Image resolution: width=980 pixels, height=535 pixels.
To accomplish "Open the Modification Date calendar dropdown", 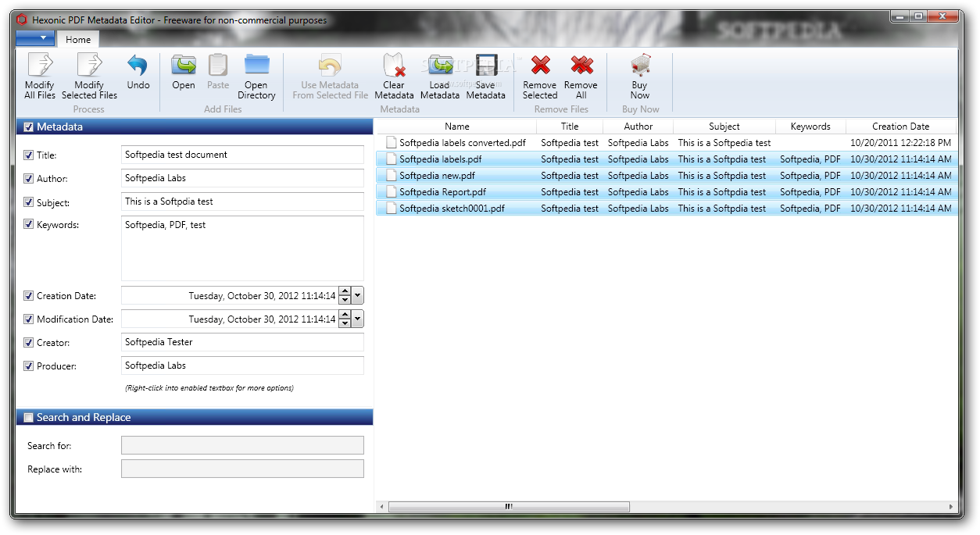I will click(x=358, y=319).
